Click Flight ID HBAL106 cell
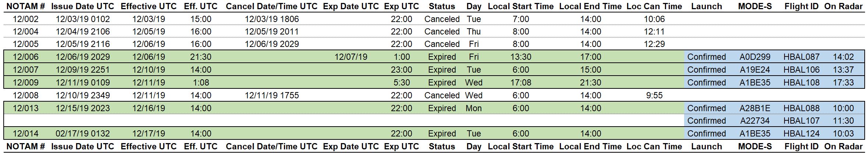868x153 pixels. point(801,70)
